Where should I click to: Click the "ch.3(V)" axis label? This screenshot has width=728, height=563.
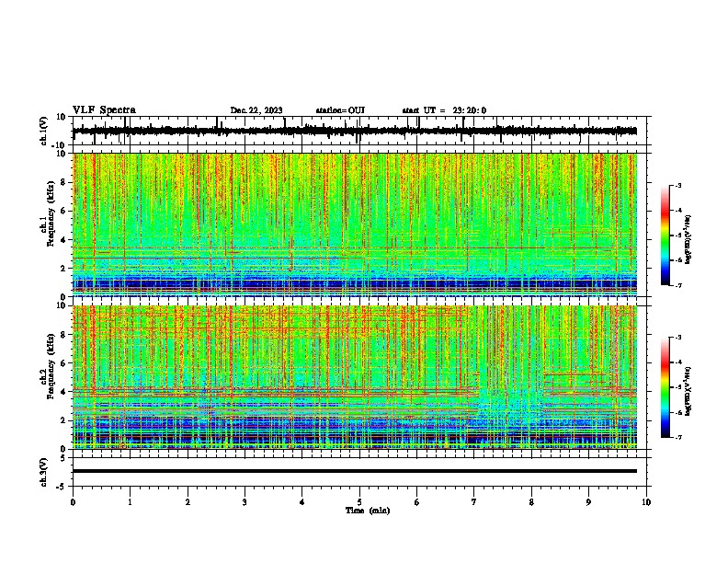coord(44,472)
